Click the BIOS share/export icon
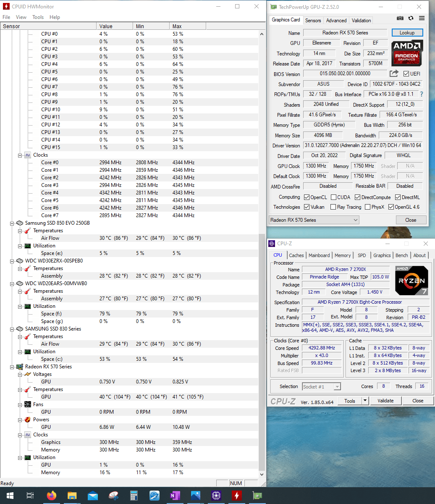Screen dimensions: 435x504 [x=393, y=73]
